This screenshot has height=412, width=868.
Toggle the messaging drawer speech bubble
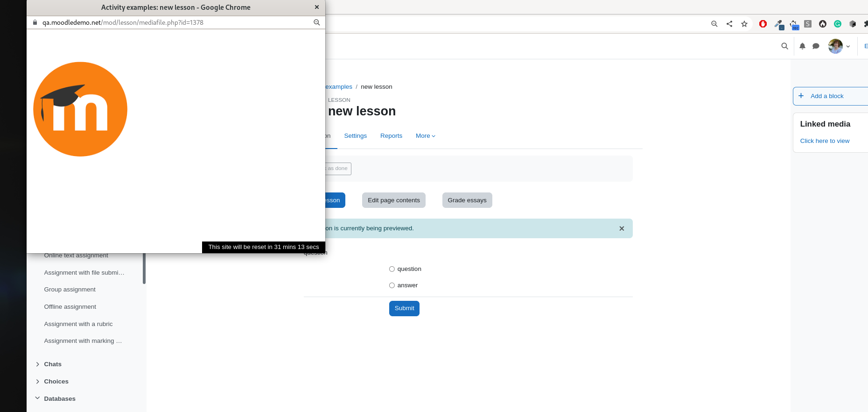coord(816,46)
